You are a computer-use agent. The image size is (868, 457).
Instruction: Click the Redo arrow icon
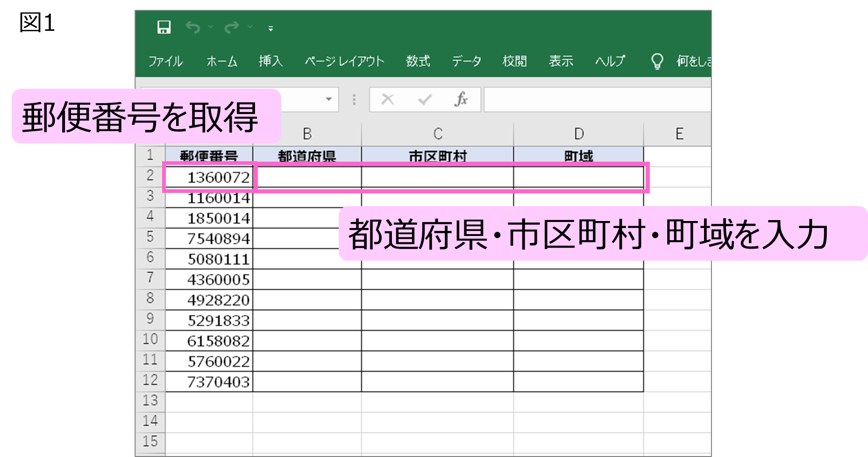pos(232,28)
